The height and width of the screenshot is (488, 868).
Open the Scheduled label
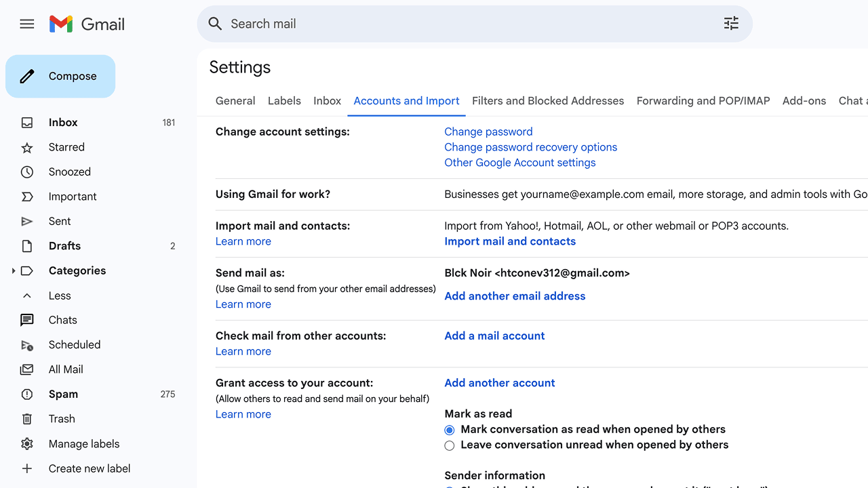75,345
